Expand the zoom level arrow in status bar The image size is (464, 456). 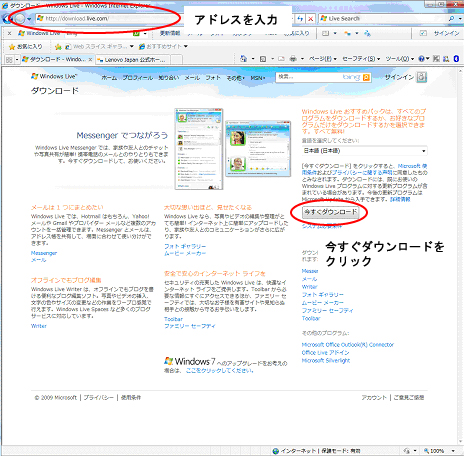pyautogui.click(x=453, y=451)
